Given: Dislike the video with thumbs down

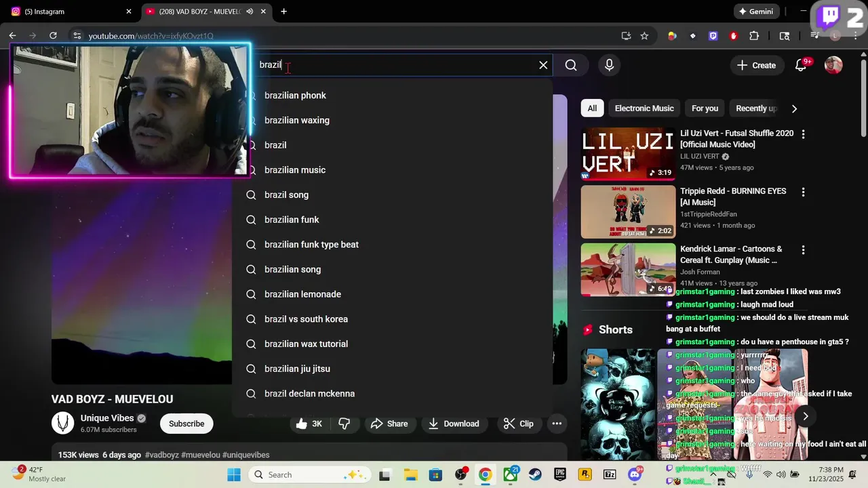Looking at the screenshot, I should pyautogui.click(x=344, y=424).
